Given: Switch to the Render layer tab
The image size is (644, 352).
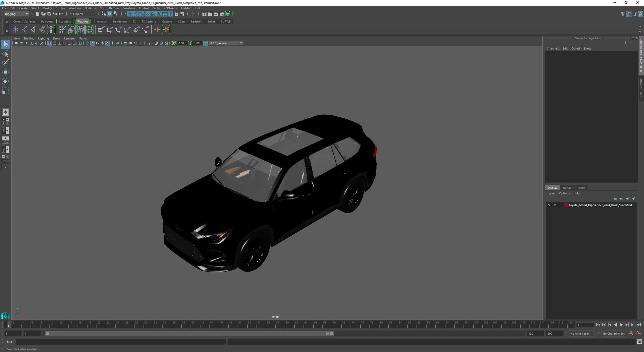Looking at the screenshot, I should pos(568,188).
